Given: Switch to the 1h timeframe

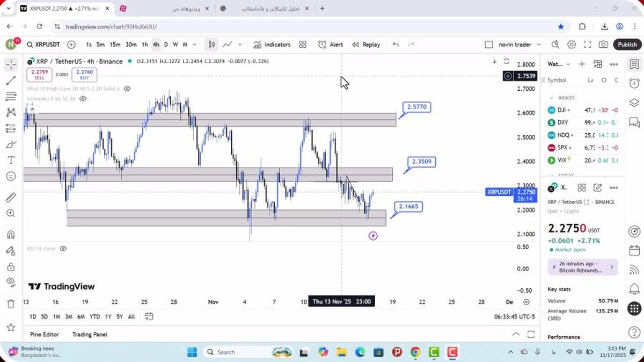Looking at the screenshot, I should tap(145, 45).
